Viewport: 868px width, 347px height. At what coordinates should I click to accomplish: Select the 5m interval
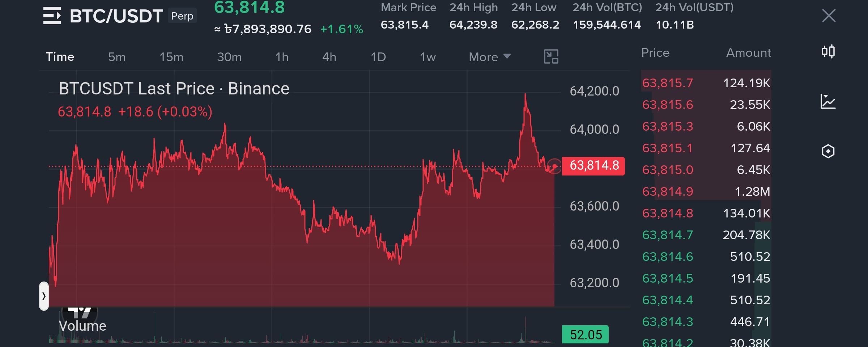117,57
